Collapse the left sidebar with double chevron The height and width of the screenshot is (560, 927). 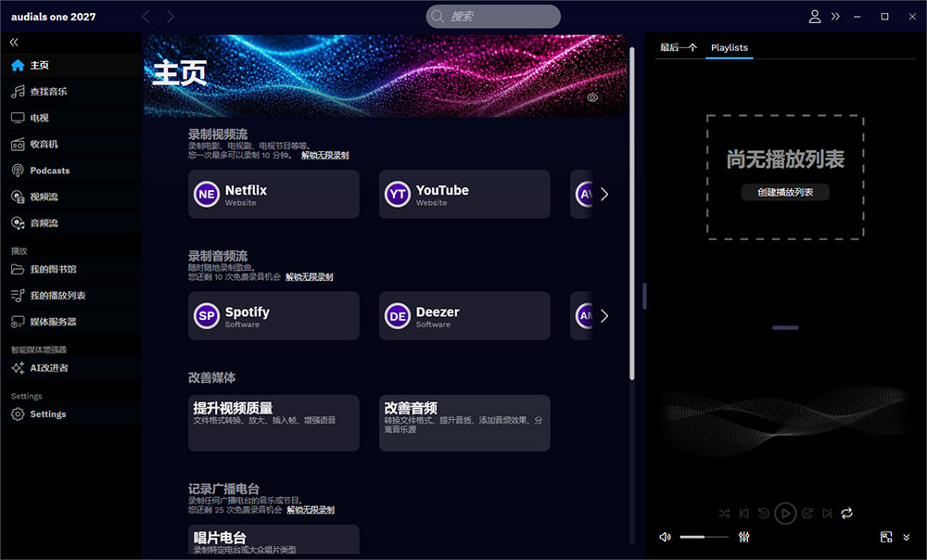(x=14, y=42)
